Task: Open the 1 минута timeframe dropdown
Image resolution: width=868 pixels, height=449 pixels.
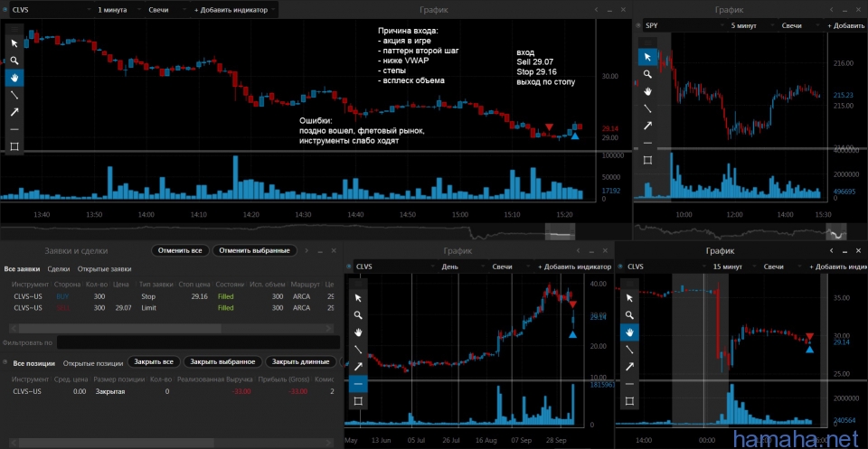Action: [x=119, y=10]
